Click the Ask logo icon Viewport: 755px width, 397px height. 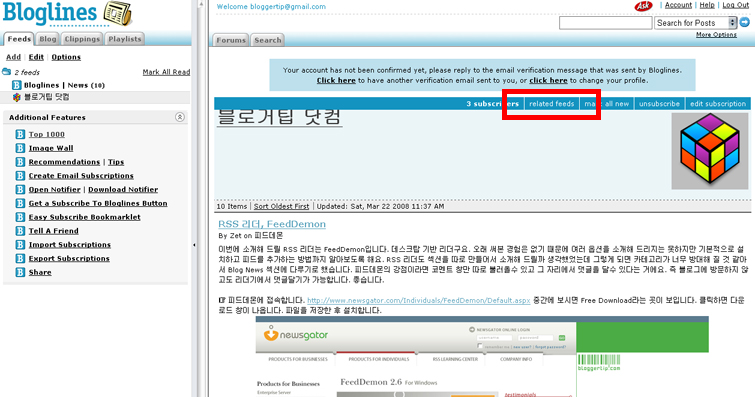(x=643, y=6)
